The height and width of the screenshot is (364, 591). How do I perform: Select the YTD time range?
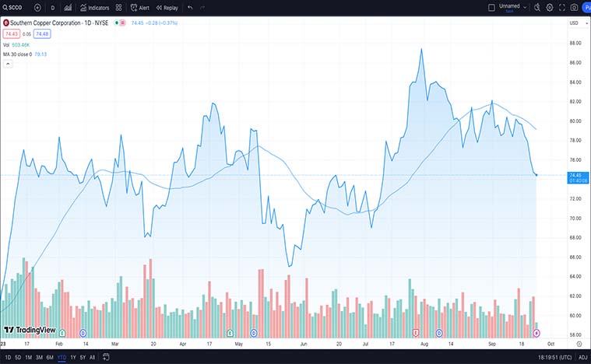(62, 358)
